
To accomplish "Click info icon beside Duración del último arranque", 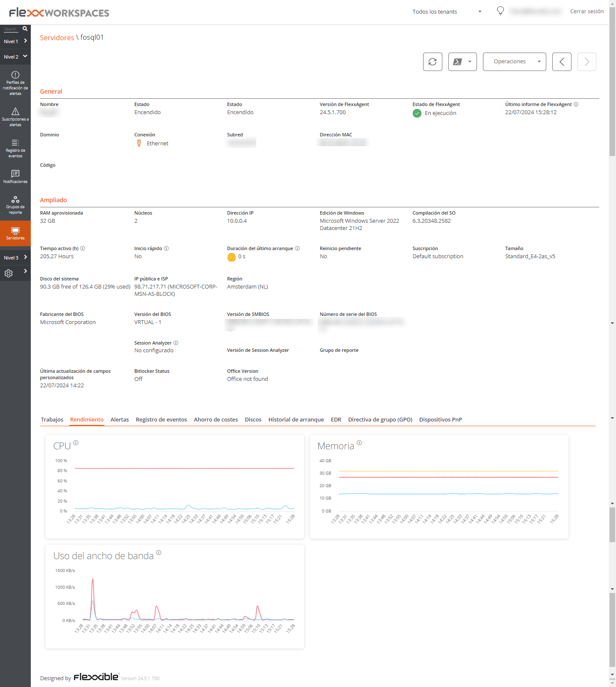I will 297,248.
